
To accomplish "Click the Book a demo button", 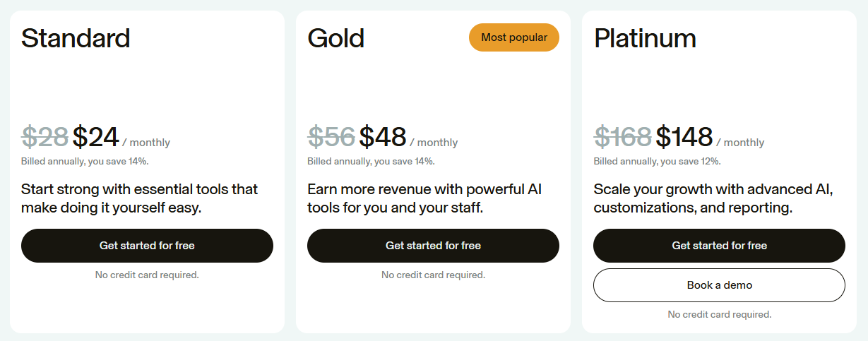I will tap(719, 285).
